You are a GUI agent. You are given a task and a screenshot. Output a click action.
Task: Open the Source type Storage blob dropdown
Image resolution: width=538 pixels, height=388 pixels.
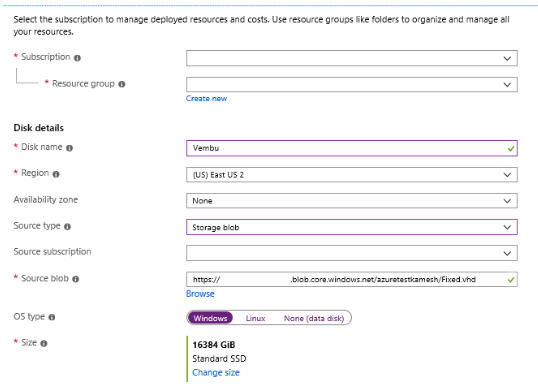pyautogui.click(x=352, y=227)
